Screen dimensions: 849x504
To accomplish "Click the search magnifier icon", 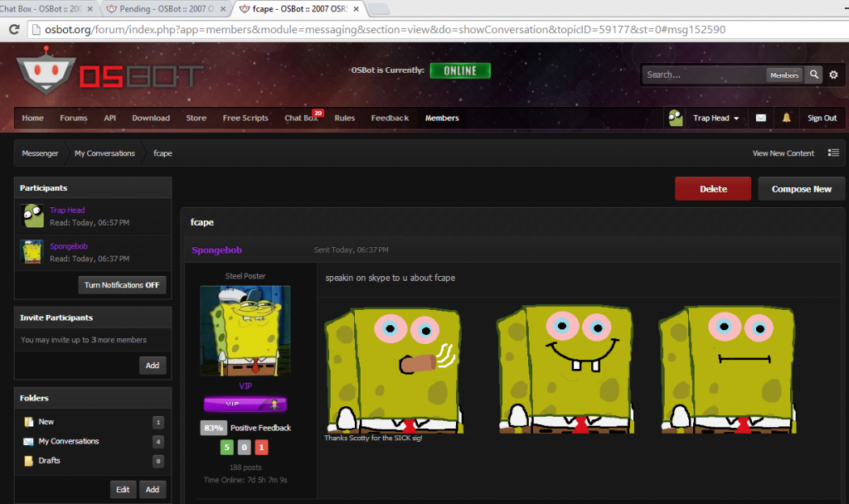I will pyautogui.click(x=814, y=75).
